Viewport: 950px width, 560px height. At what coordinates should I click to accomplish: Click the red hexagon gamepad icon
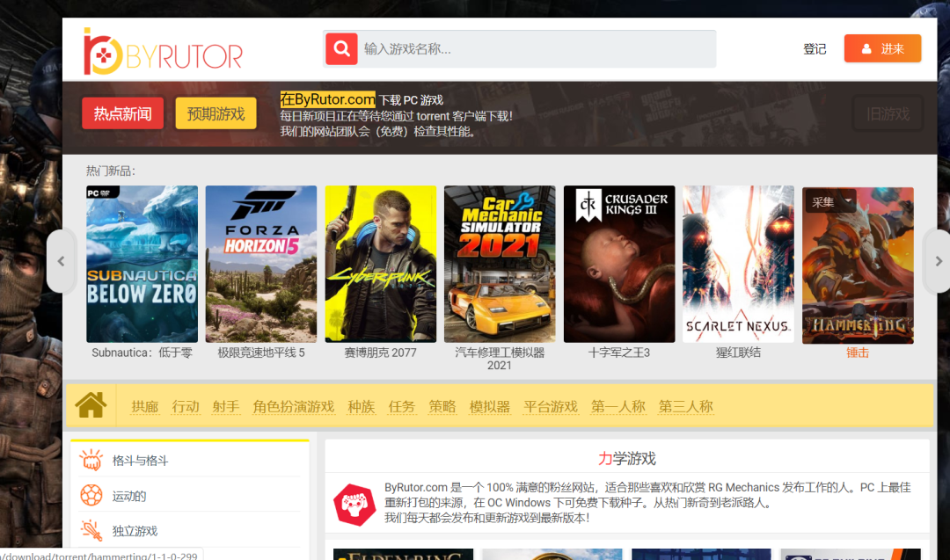click(354, 504)
